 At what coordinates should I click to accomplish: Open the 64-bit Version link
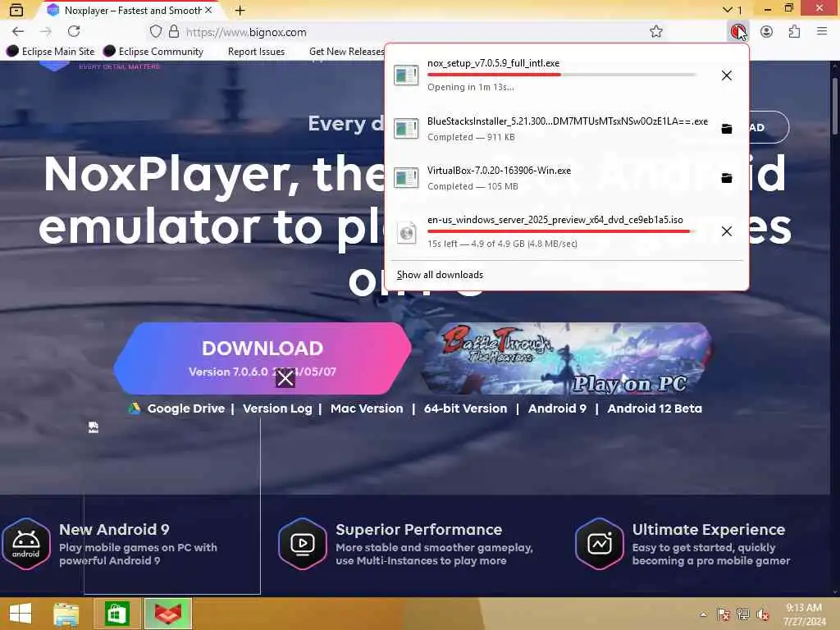(x=465, y=409)
